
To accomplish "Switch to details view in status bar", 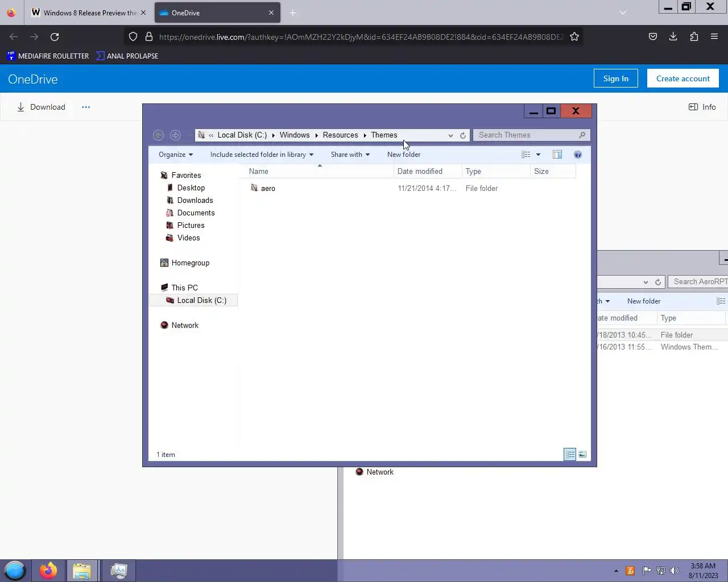I will pos(570,454).
